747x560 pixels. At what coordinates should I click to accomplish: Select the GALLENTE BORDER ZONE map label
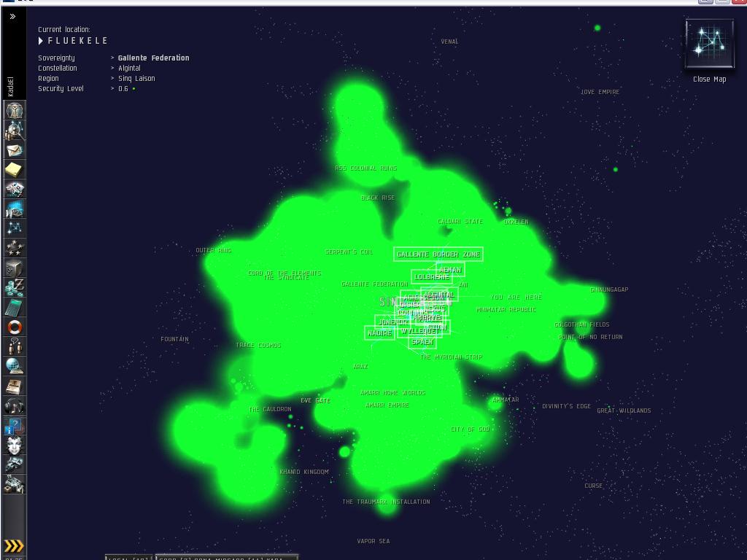438,254
